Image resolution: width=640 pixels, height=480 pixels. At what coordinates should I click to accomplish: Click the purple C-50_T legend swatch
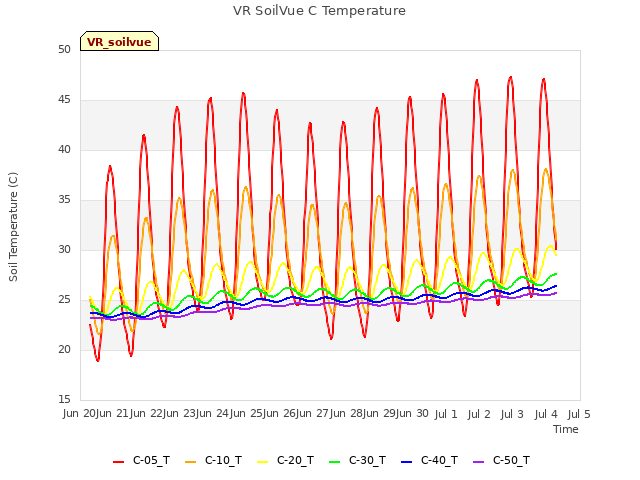[478, 462]
